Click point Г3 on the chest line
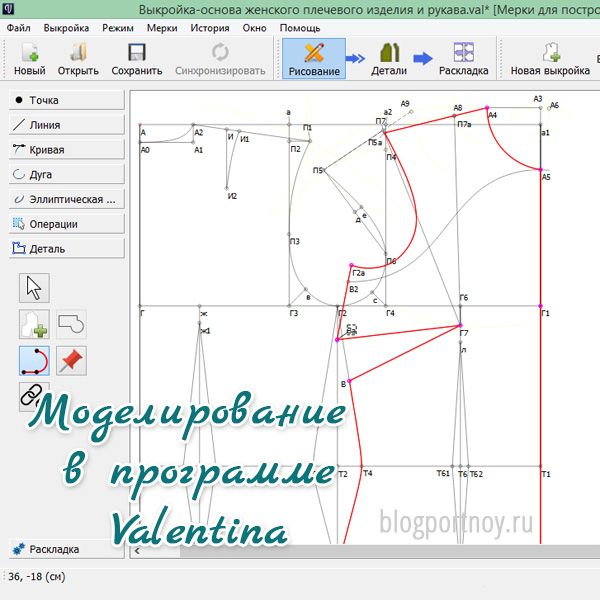This screenshot has width=600, height=600. point(289,306)
